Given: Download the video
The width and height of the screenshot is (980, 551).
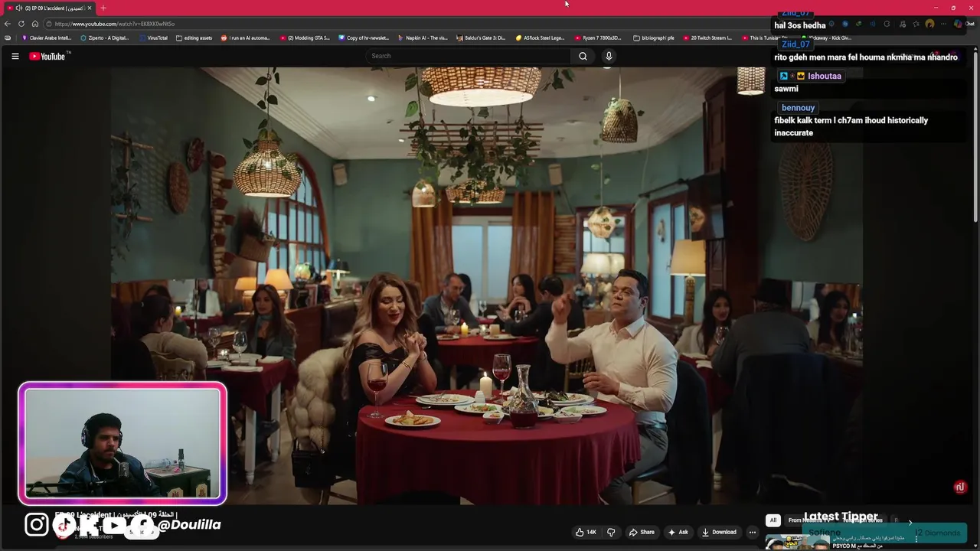Looking at the screenshot, I should 719,532.
